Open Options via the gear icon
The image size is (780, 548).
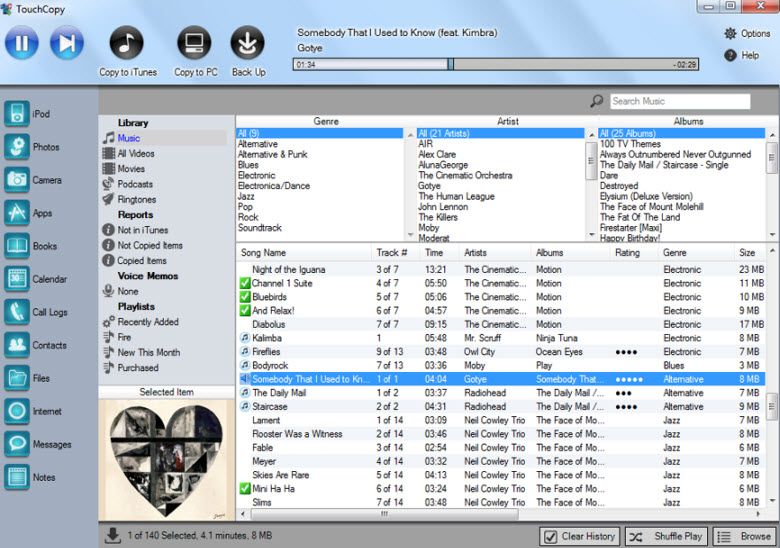[x=730, y=33]
